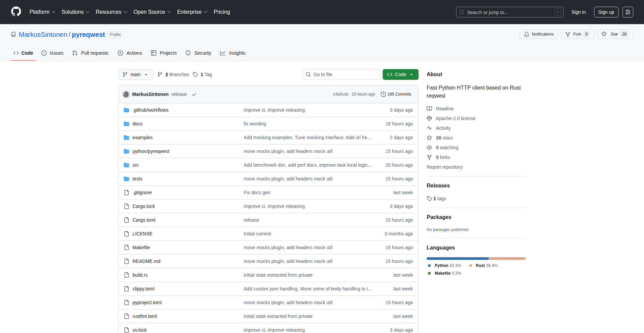644x333 pixels.
Task: Open the Insights tab
Action: [x=233, y=53]
